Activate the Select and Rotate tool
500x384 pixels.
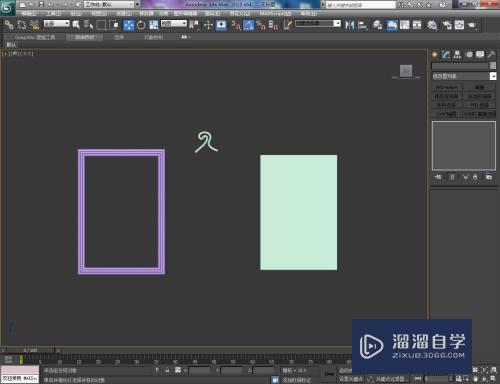point(141,25)
